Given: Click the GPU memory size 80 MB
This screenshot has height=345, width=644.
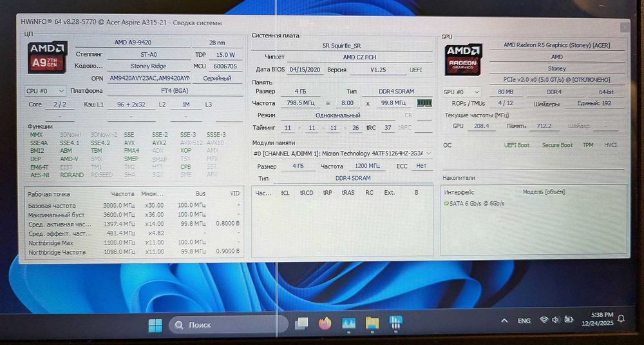Looking at the screenshot, I should (505, 92).
